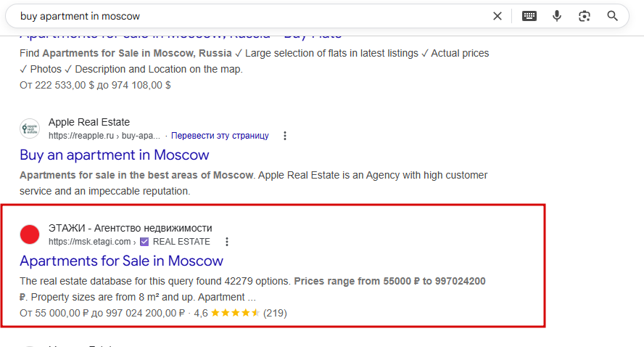Open three-dot menu for reapple.ru result
The height and width of the screenshot is (347, 644).
point(285,136)
